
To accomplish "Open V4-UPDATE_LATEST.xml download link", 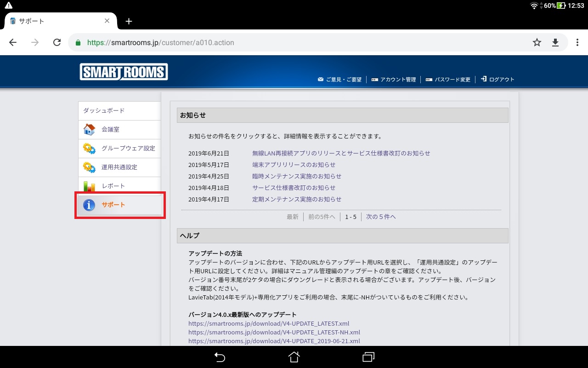I will pyautogui.click(x=269, y=323).
